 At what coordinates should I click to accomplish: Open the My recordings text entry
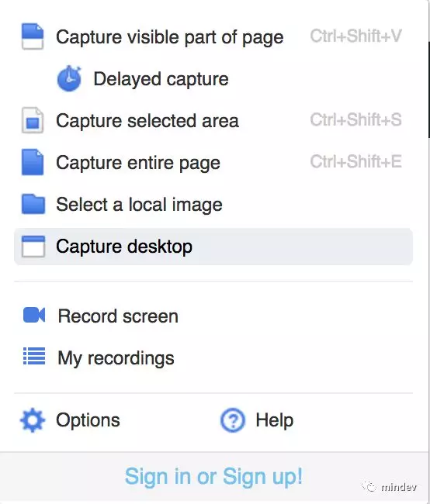[116, 358]
